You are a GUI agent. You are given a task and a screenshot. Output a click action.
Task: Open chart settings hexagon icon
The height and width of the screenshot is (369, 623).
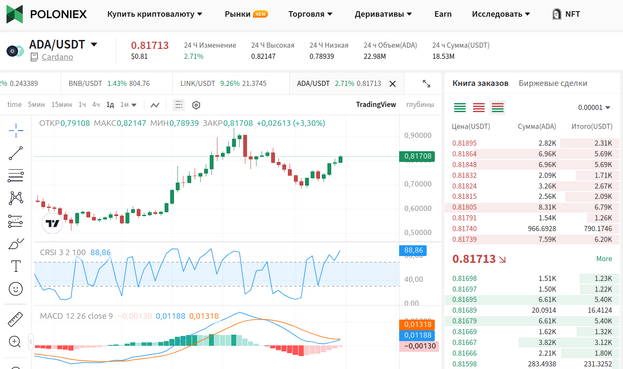(196, 105)
